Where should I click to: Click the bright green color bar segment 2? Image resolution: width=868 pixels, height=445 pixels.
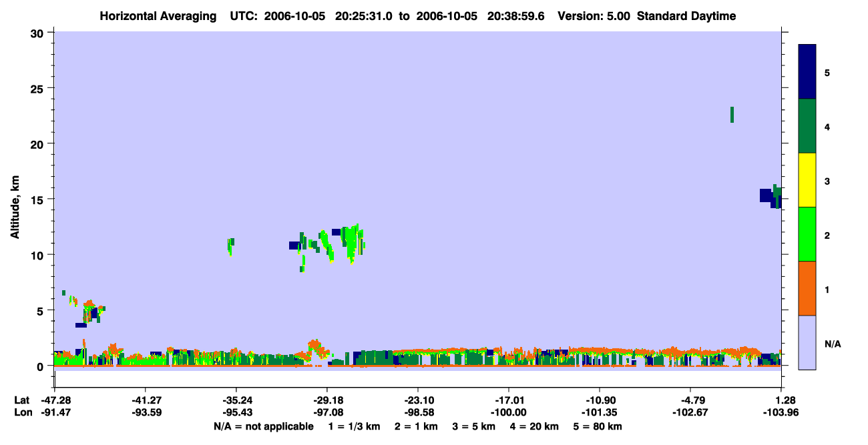click(x=807, y=234)
